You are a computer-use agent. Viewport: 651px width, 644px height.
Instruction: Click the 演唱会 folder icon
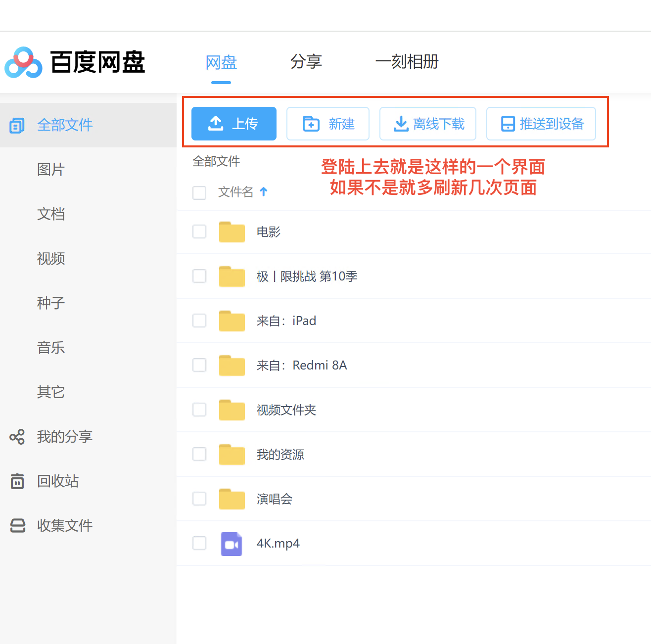click(x=232, y=499)
